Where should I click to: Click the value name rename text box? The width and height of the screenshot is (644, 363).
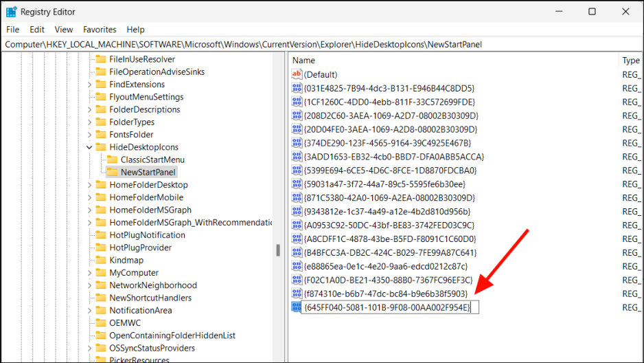tap(390, 307)
